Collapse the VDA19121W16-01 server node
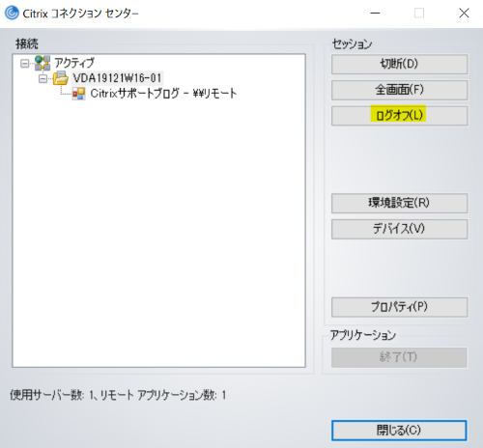Viewport: 483px width, 448px height. (43, 78)
